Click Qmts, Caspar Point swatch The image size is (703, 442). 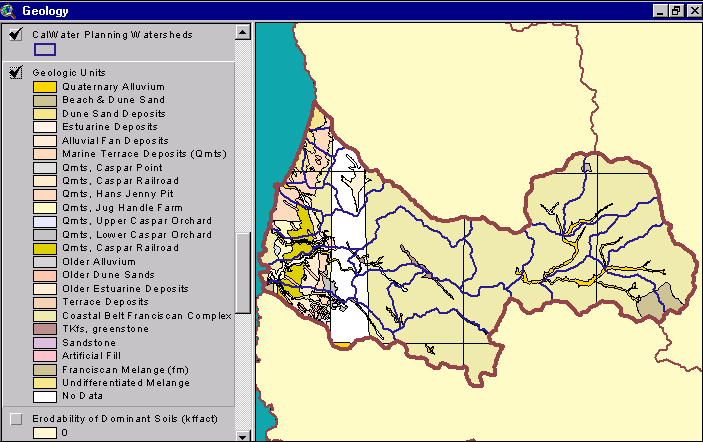45,168
